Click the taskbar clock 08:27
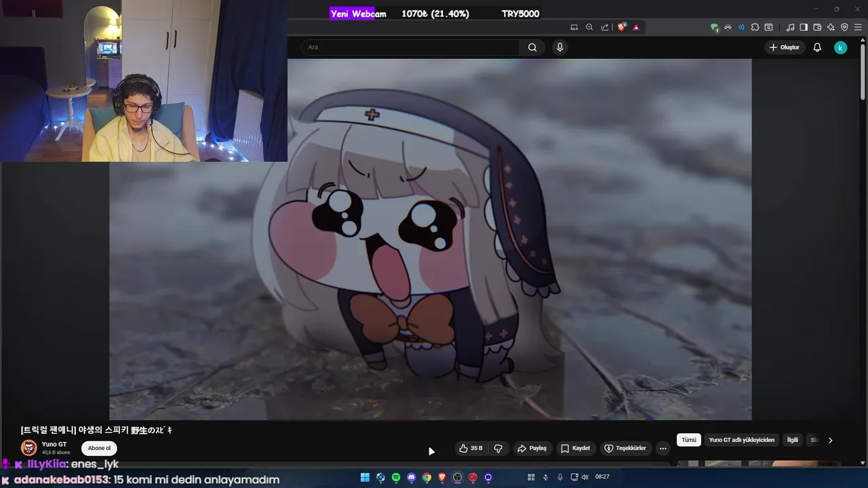The width and height of the screenshot is (868, 488). (602, 477)
